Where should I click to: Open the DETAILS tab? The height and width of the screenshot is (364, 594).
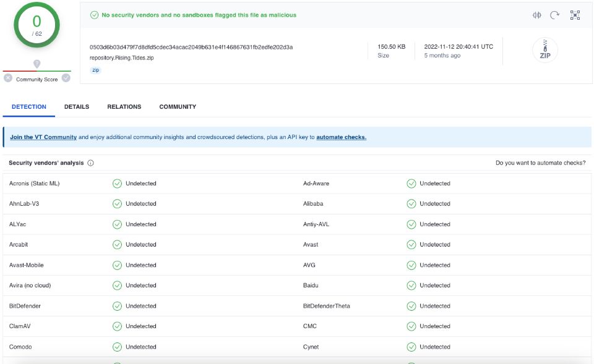click(x=77, y=107)
